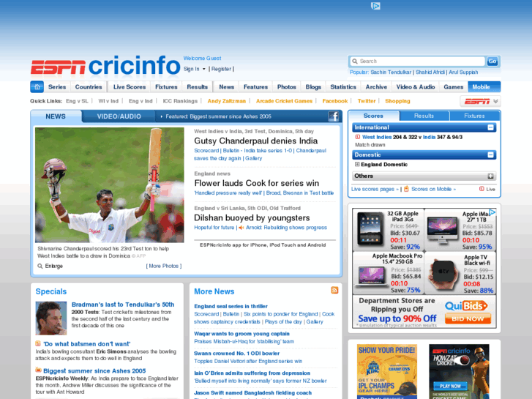The width and height of the screenshot is (532, 399).
Task: Select the Scores tab
Action: (x=373, y=116)
